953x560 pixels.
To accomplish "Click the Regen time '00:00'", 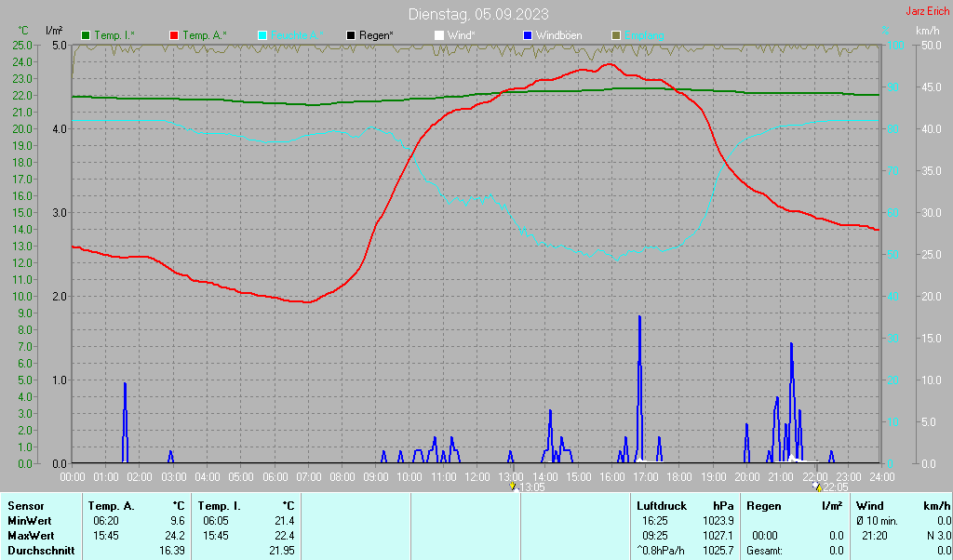I will [x=765, y=536].
